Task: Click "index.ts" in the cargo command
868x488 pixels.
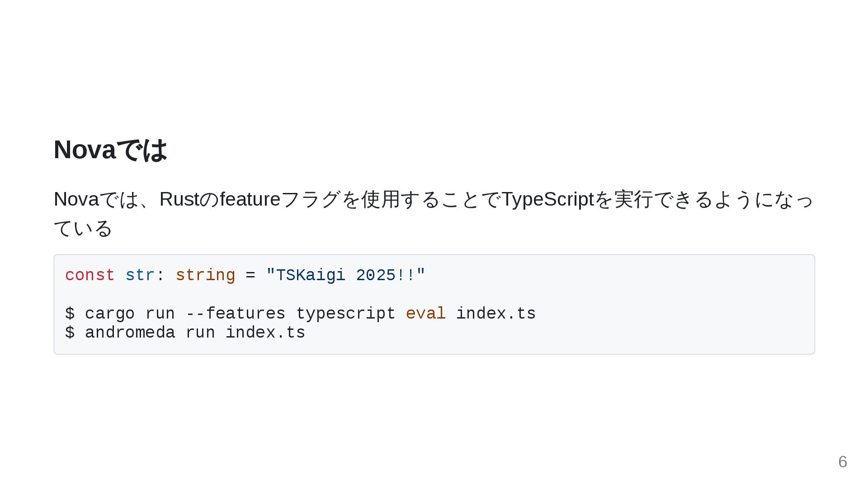Action: [x=496, y=314]
